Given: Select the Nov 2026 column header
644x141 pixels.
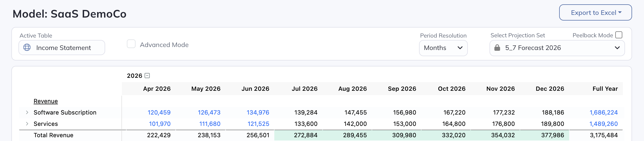Looking at the screenshot, I should pyautogui.click(x=500, y=89).
